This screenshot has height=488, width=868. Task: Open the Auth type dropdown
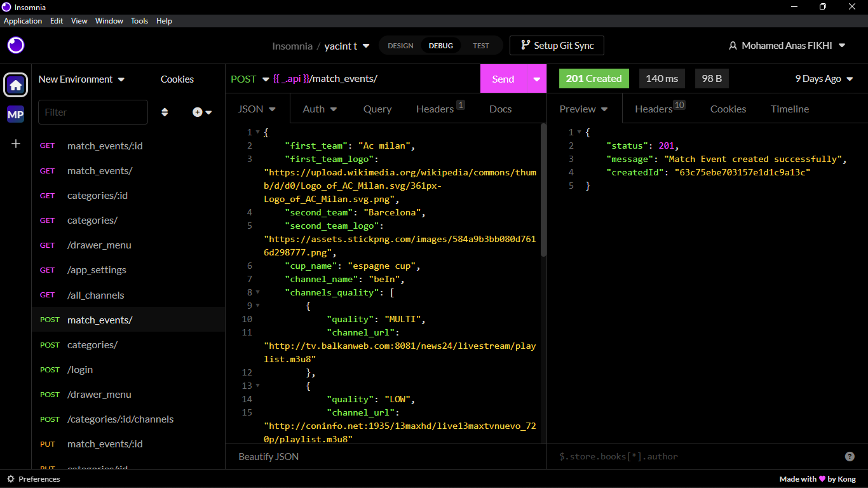(320, 109)
